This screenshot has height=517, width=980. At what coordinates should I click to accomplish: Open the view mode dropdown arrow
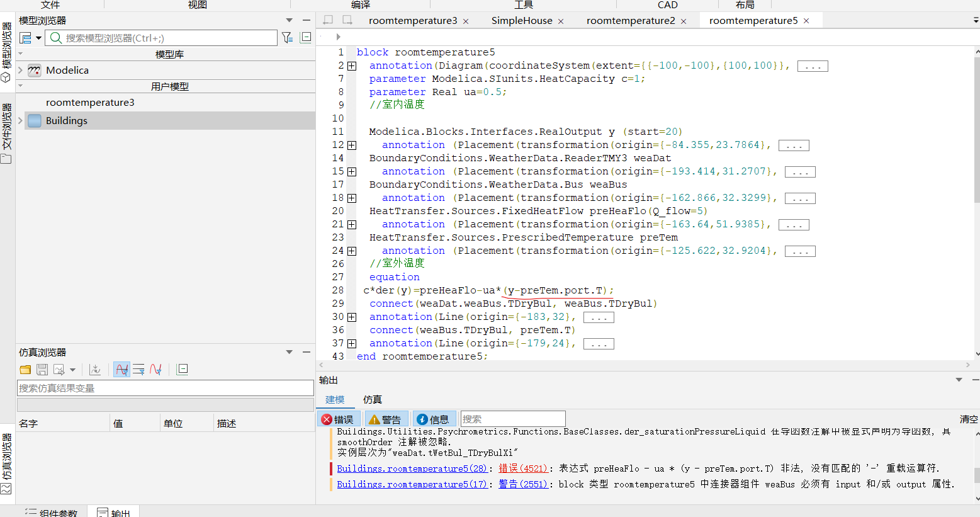(x=38, y=38)
